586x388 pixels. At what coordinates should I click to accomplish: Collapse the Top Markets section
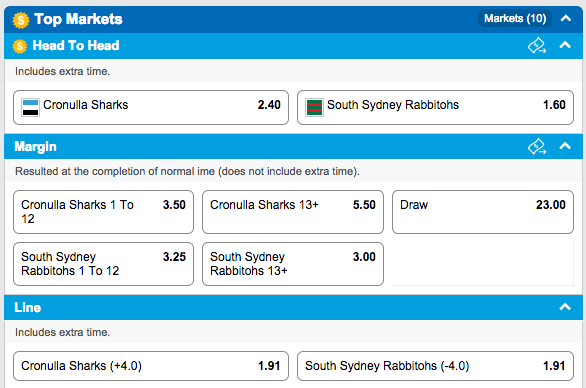point(566,18)
